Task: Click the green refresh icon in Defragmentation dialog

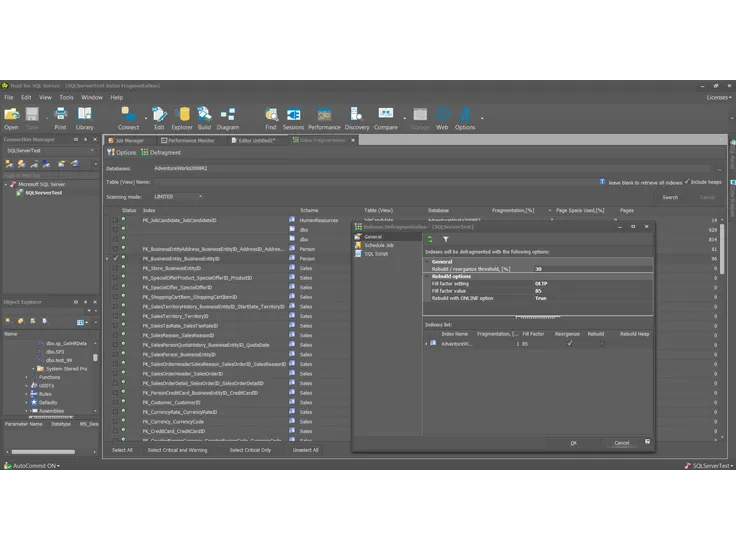Action: point(430,239)
